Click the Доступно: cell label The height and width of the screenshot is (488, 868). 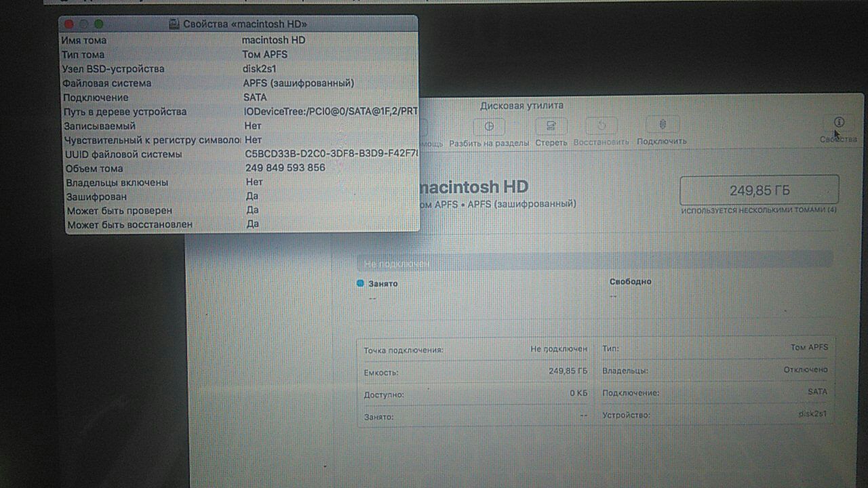[x=384, y=394]
